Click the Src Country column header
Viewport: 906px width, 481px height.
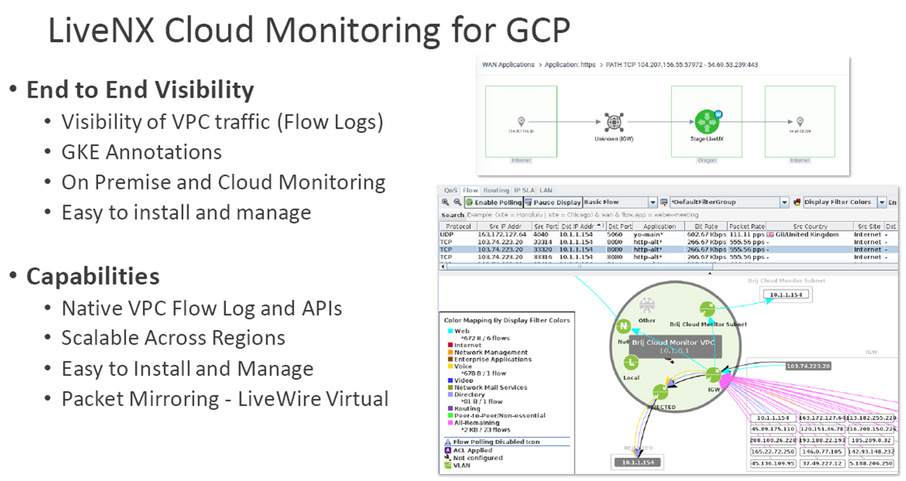click(810, 226)
